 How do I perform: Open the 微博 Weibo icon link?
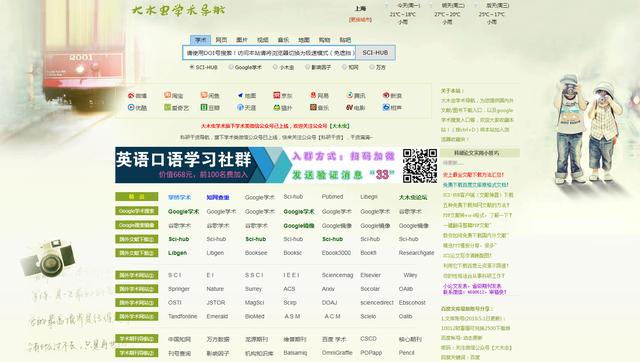point(137,95)
